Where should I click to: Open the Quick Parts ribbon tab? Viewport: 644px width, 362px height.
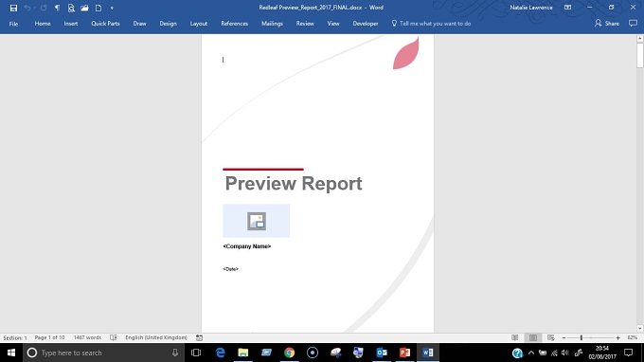coord(105,24)
